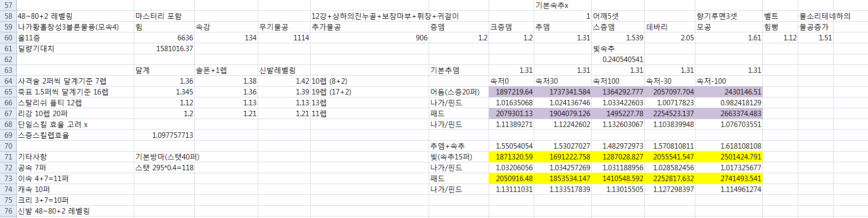The image size is (868, 218).
Task: Click row header 58
Action: click(8, 16)
